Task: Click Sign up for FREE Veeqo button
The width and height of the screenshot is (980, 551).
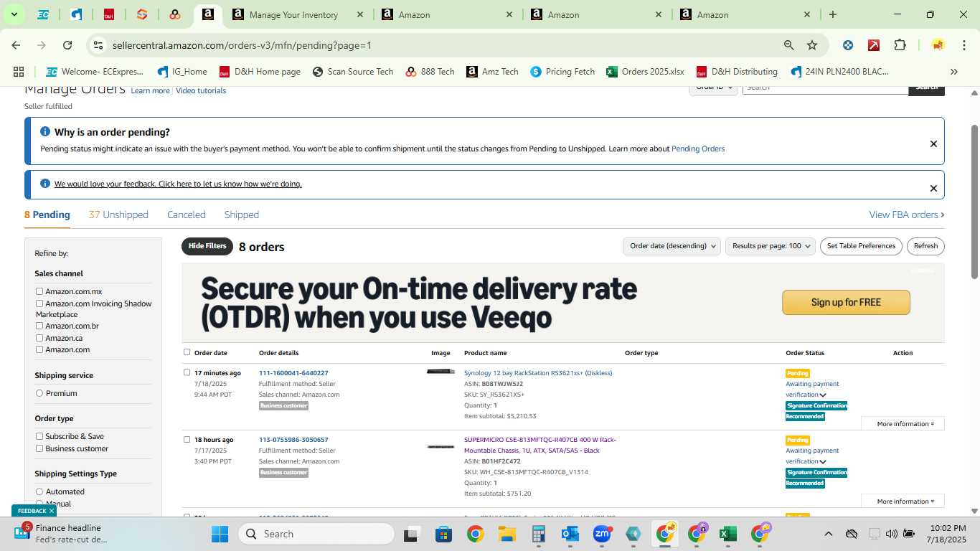Action: pos(846,302)
